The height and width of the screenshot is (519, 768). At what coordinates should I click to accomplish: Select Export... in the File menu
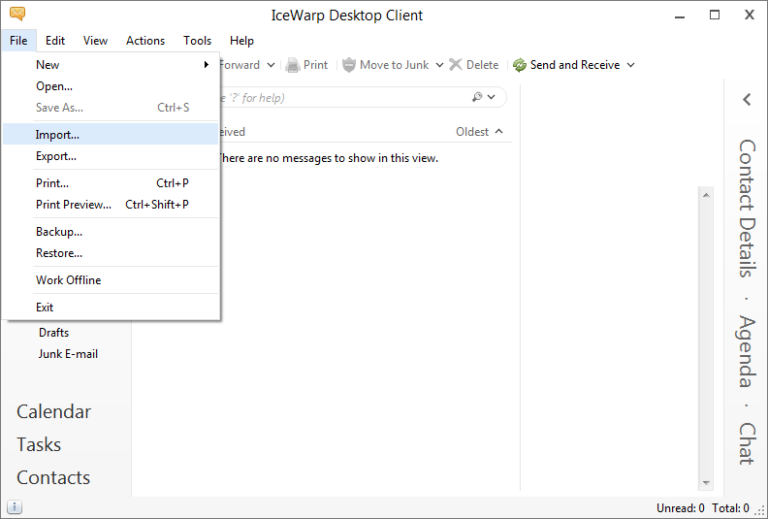click(111, 156)
